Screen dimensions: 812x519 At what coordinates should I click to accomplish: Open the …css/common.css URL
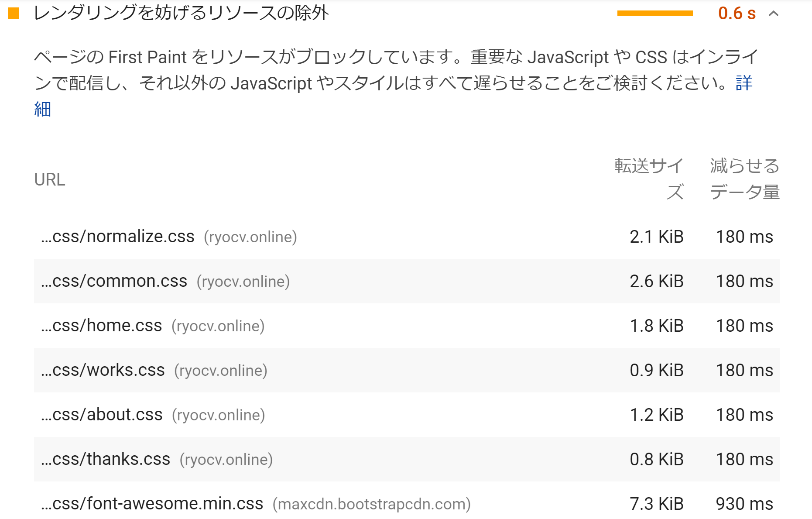114,281
